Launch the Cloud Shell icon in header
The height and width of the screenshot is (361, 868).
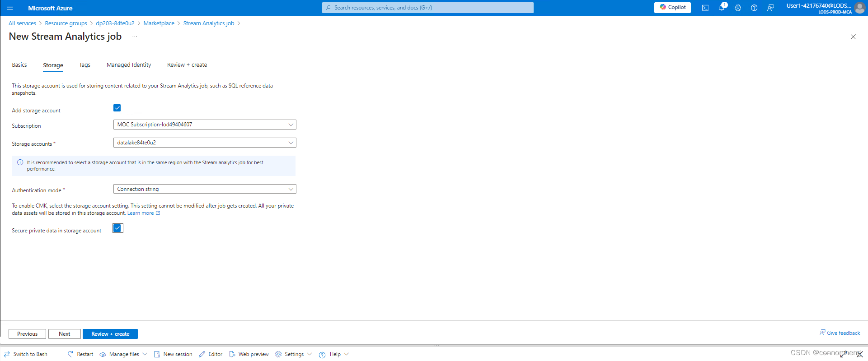[x=705, y=8]
